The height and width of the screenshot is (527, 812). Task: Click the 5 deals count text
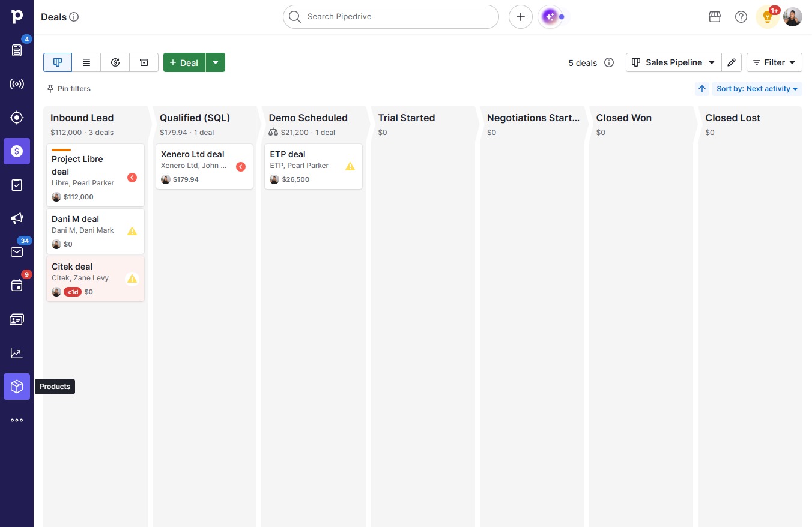pyautogui.click(x=583, y=63)
